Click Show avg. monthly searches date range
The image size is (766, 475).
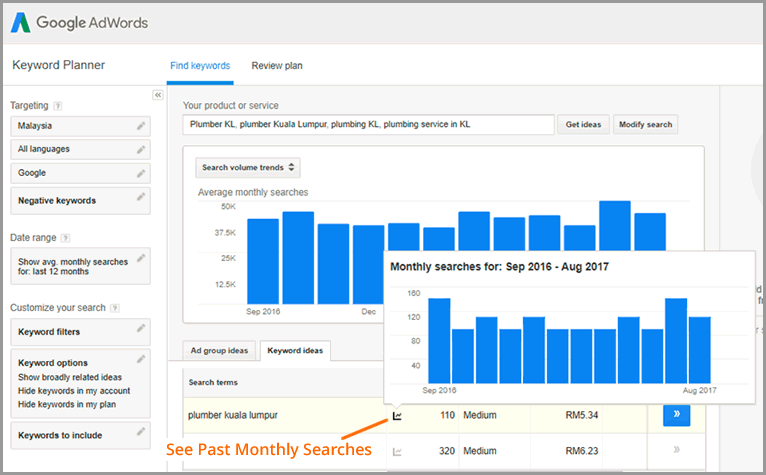(x=81, y=266)
